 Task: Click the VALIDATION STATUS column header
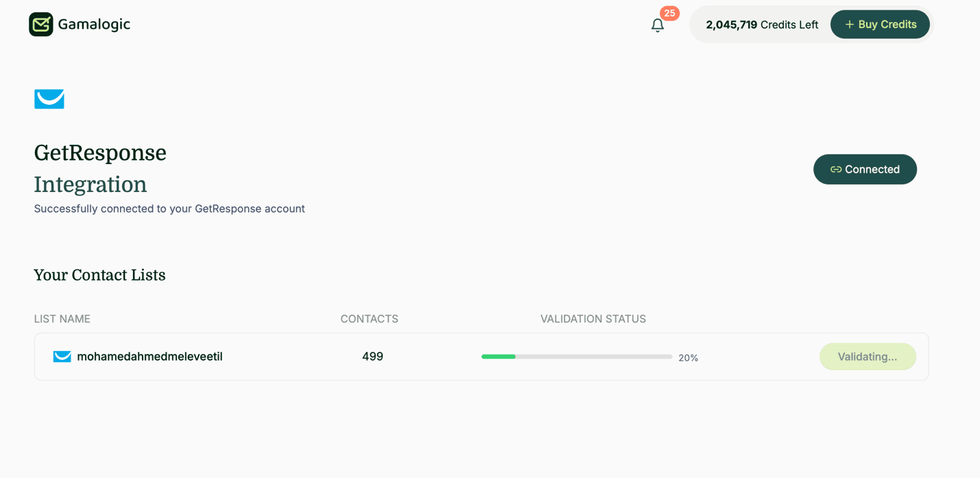(x=593, y=318)
